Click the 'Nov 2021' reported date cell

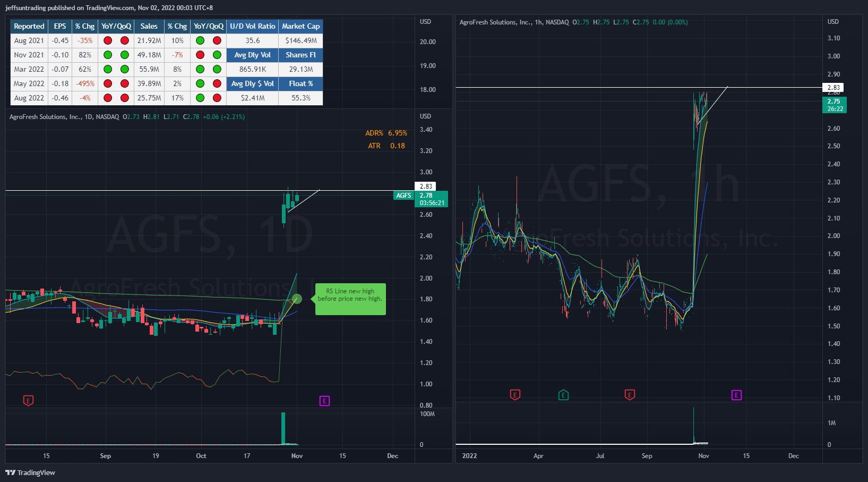29,55
